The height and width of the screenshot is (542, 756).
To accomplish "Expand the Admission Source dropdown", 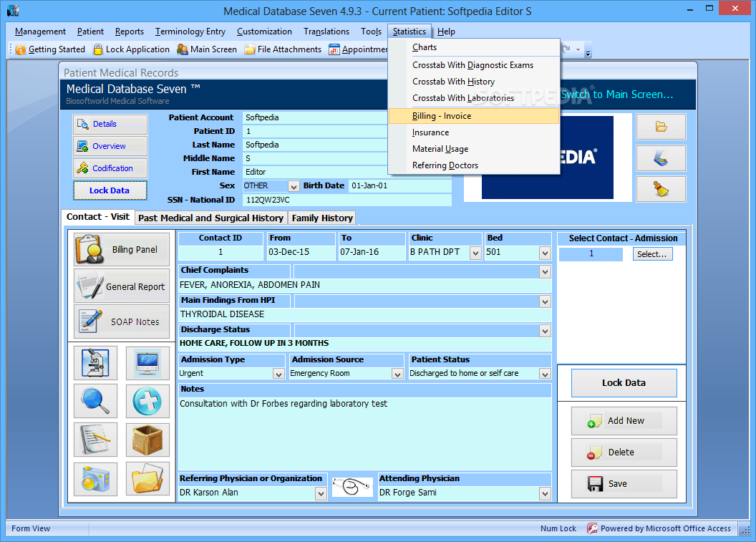I will click(x=397, y=374).
